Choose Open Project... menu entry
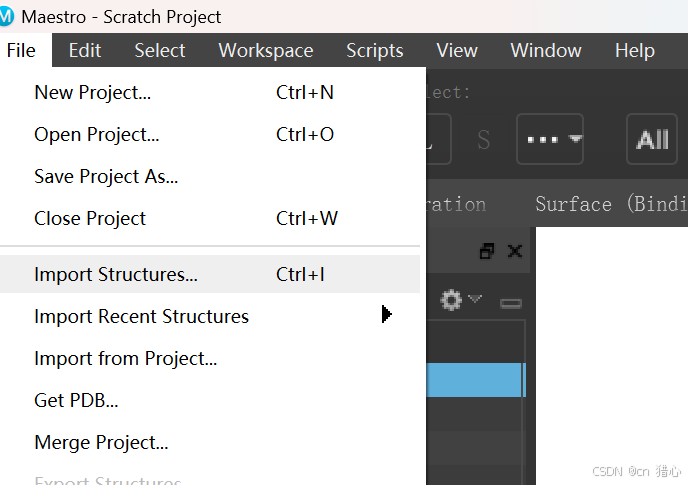 pos(210,135)
